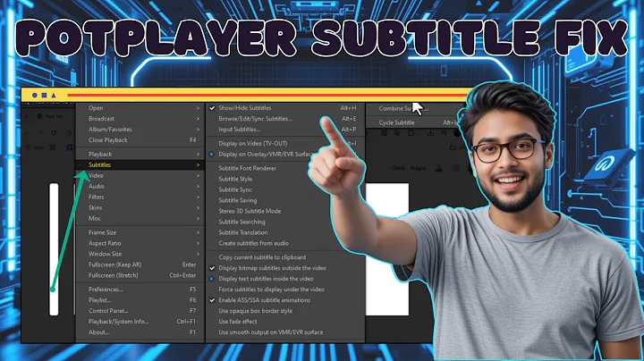The image size is (644, 361).
Task: Open the Frame Size submenu
Action: point(140,232)
